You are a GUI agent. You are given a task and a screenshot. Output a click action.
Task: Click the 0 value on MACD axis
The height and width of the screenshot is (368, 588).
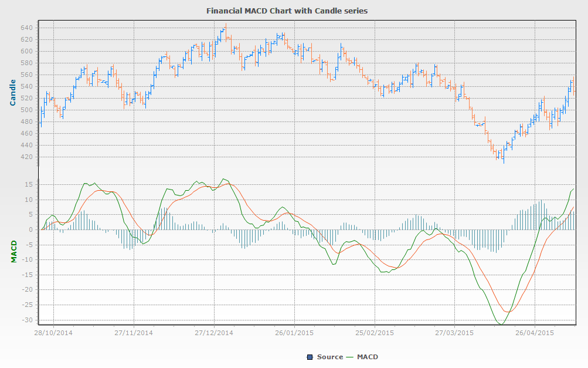click(31, 229)
